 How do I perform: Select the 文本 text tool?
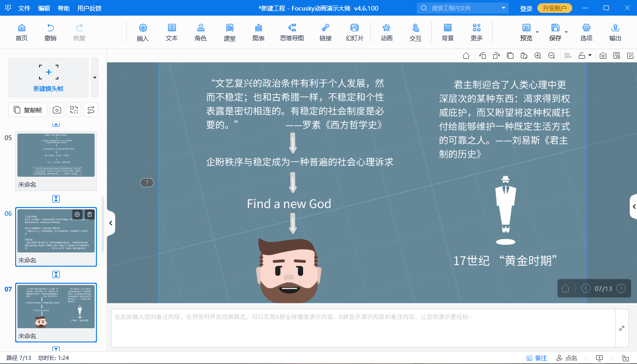click(x=172, y=32)
